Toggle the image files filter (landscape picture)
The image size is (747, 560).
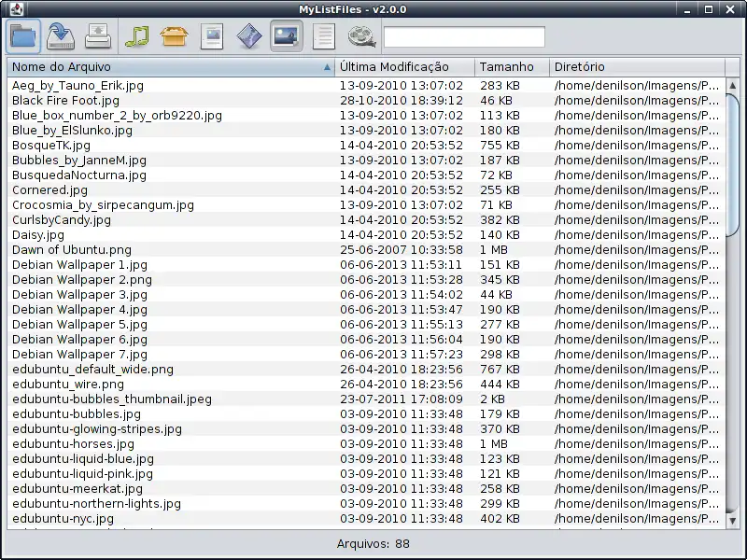287,36
